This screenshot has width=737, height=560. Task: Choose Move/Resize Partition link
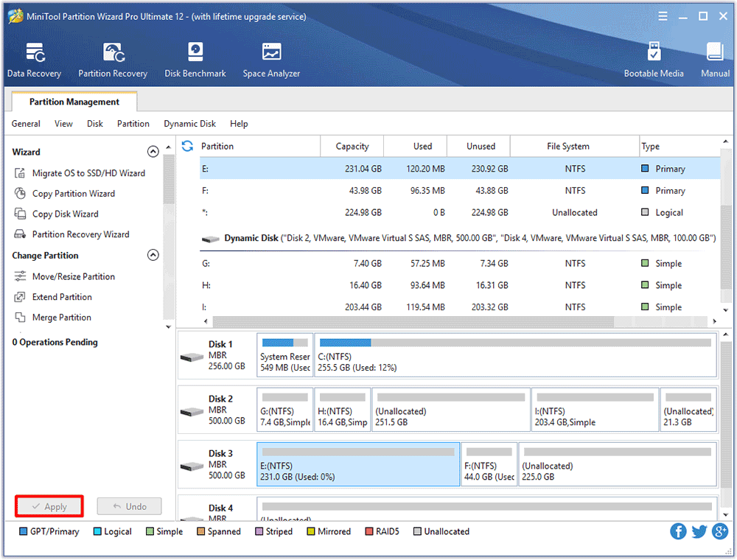(x=73, y=276)
